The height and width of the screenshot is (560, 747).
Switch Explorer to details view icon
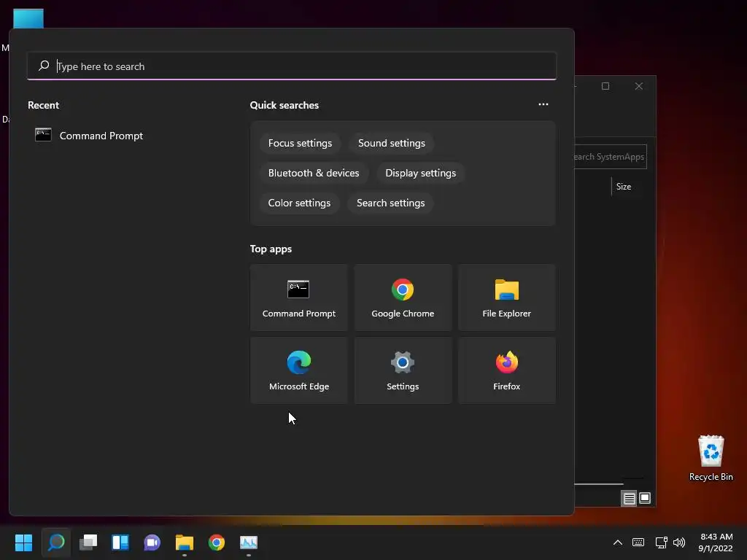click(629, 498)
